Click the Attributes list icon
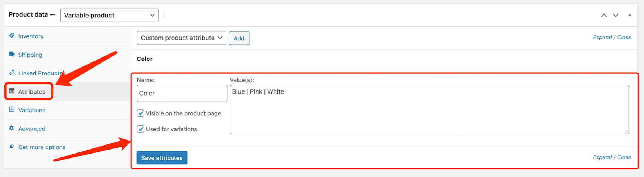The height and width of the screenshot is (177, 644). pyautogui.click(x=12, y=91)
